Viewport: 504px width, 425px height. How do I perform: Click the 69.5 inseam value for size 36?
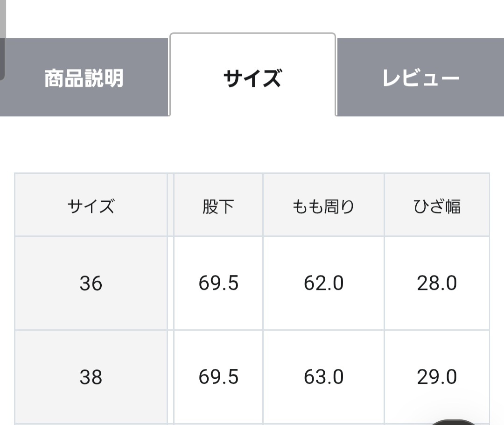point(218,283)
